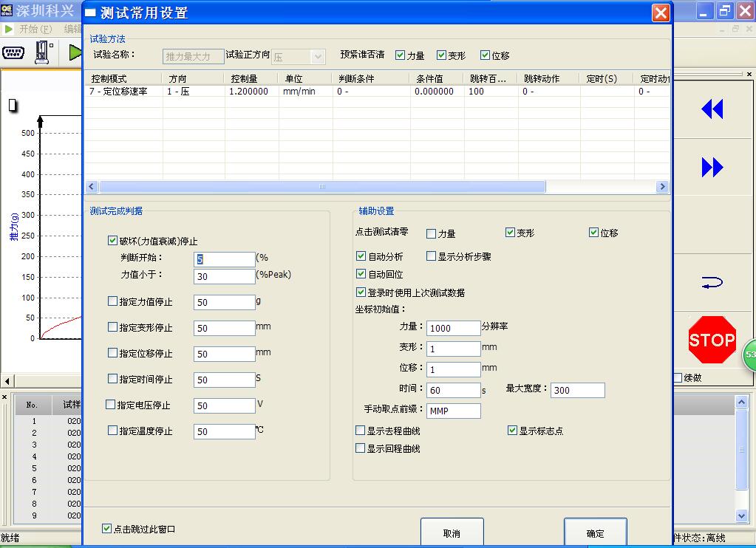Click the 时间 input field showing 60
Image resolution: width=756 pixels, height=548 pixels.
[x=453, y=390]
